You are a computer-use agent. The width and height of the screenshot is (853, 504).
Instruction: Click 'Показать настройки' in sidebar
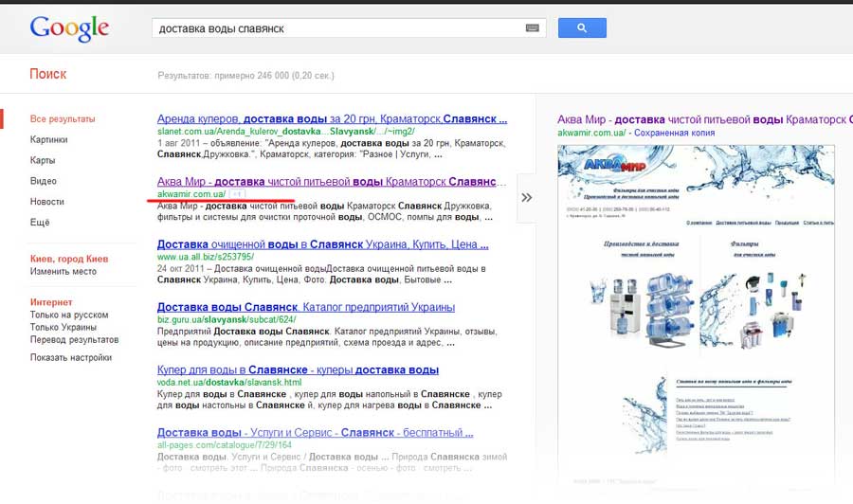tap(71, 358)
